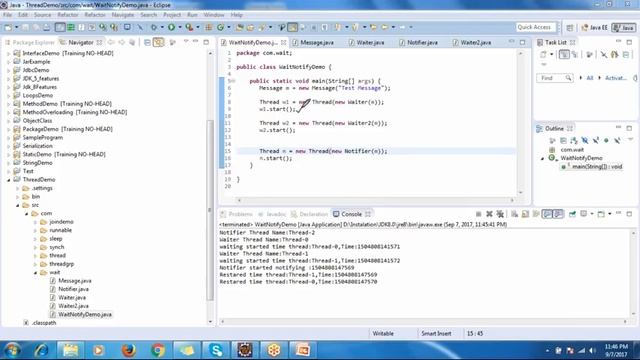
Task: Switch to the Java perspective button
Action: [x=624, y=28]
